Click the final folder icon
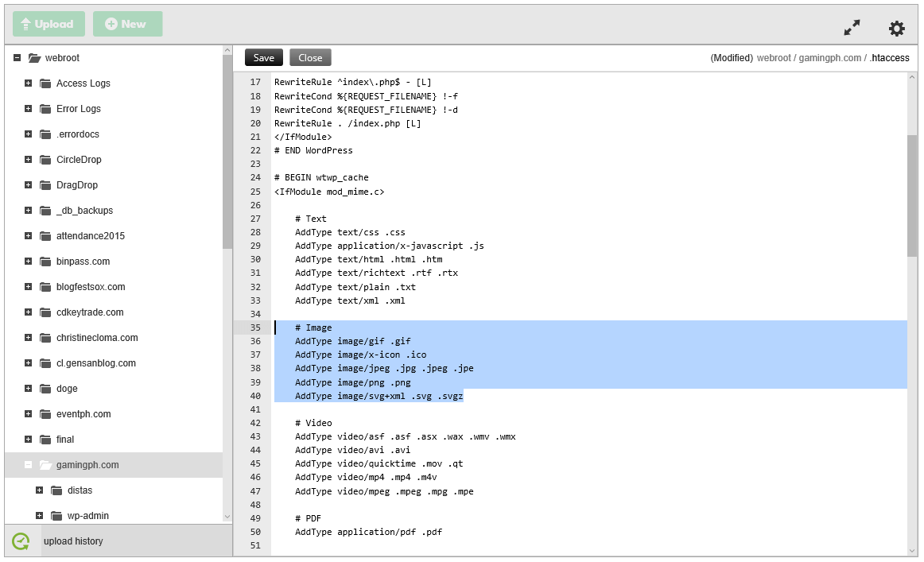This screenshot has height=562, width=924. tap(45, 440)
